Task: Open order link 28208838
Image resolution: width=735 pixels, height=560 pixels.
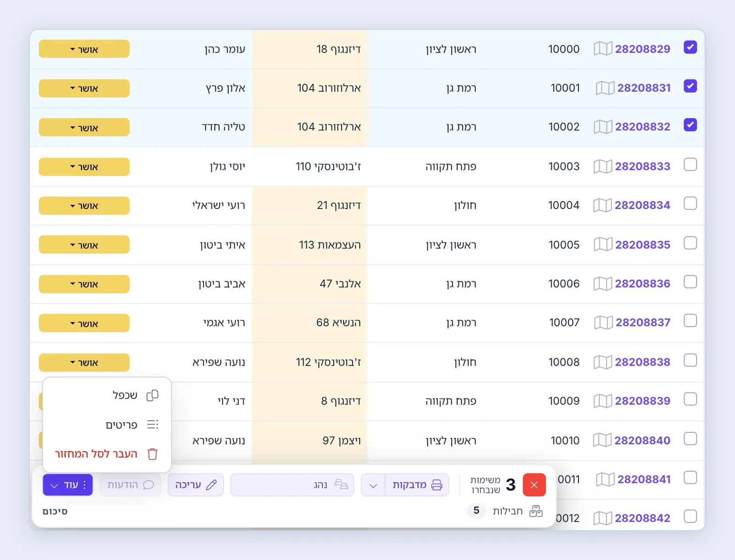Action: (642, 362)
